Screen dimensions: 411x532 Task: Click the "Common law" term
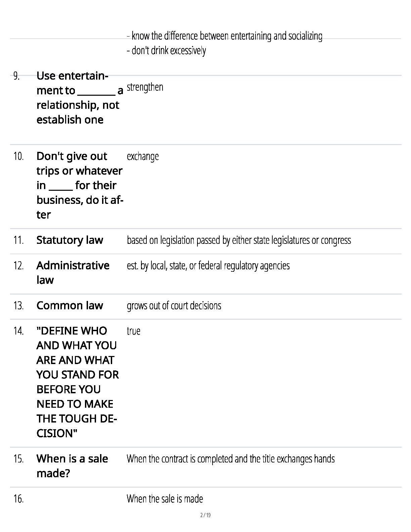(70, 306)
